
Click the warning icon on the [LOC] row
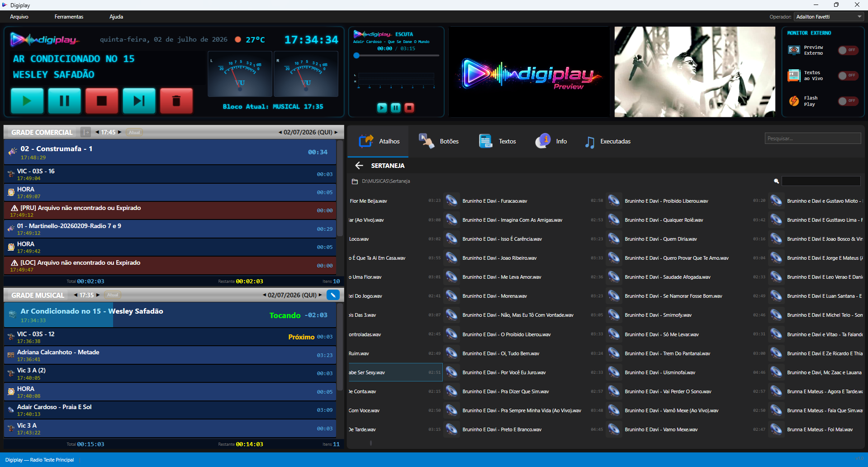(14, 262)
